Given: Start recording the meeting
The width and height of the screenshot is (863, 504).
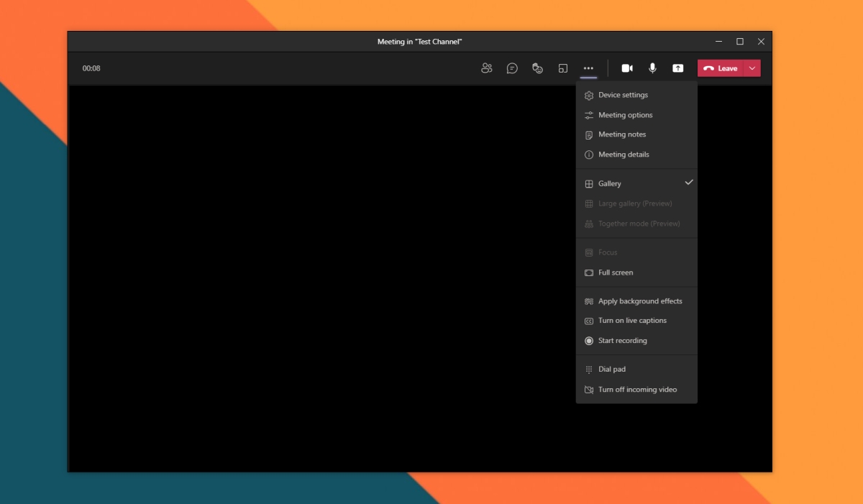Looking at the screenshot, I should 636,341.
